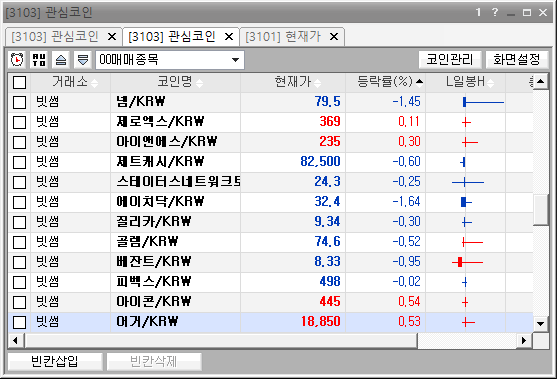Viewport: 557px width, 379px height.
Task: Click the horizontal scrollbar right arrow
Action: pos(524,341)
